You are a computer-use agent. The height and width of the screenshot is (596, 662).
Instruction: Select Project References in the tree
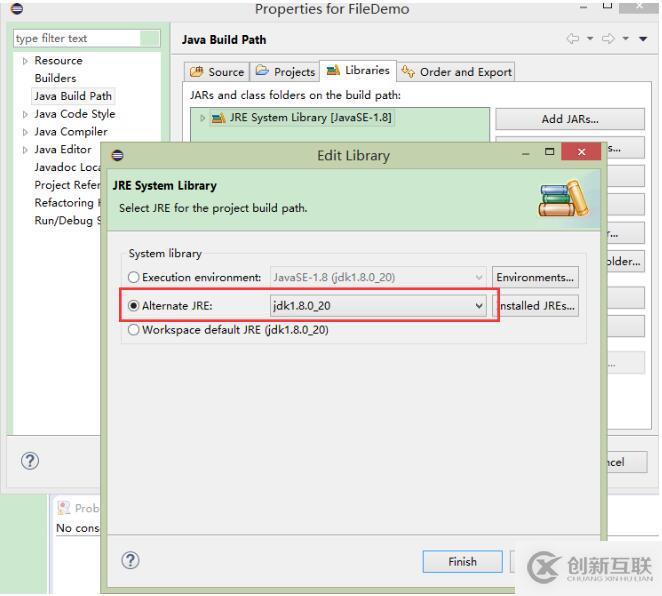click(67, 185)
